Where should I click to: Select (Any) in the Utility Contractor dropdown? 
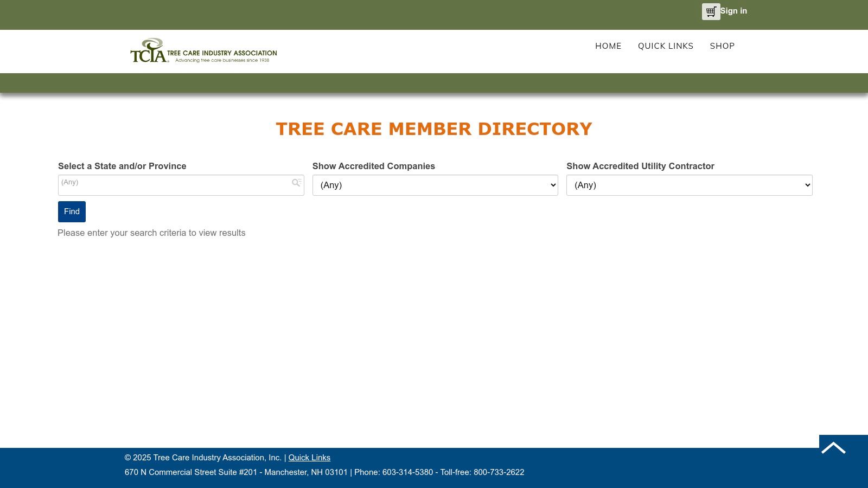(x=689, y=185)
